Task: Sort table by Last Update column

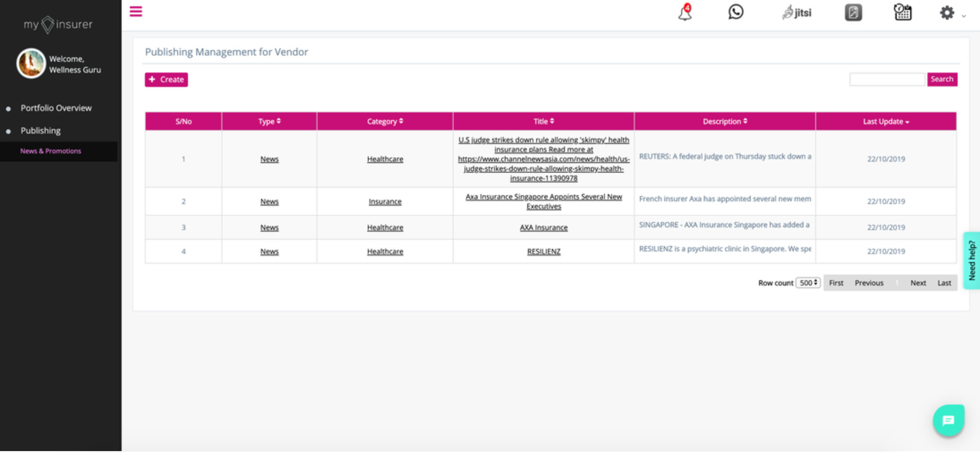Action: tap(886, 121)
